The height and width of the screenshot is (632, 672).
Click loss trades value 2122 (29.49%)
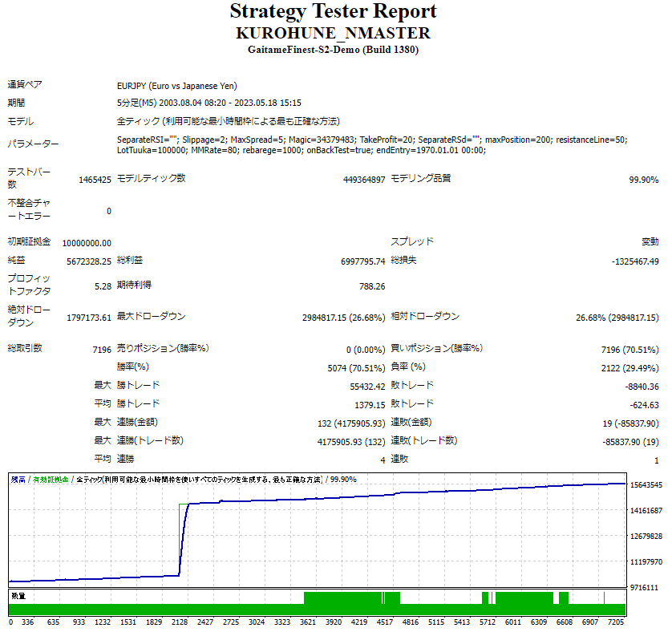pos(630,368)
